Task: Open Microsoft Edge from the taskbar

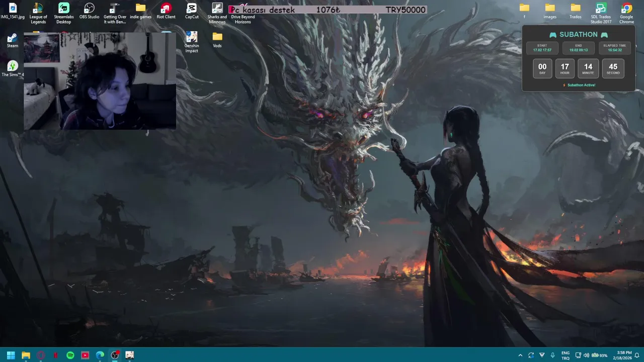Action: pos(100,355)
